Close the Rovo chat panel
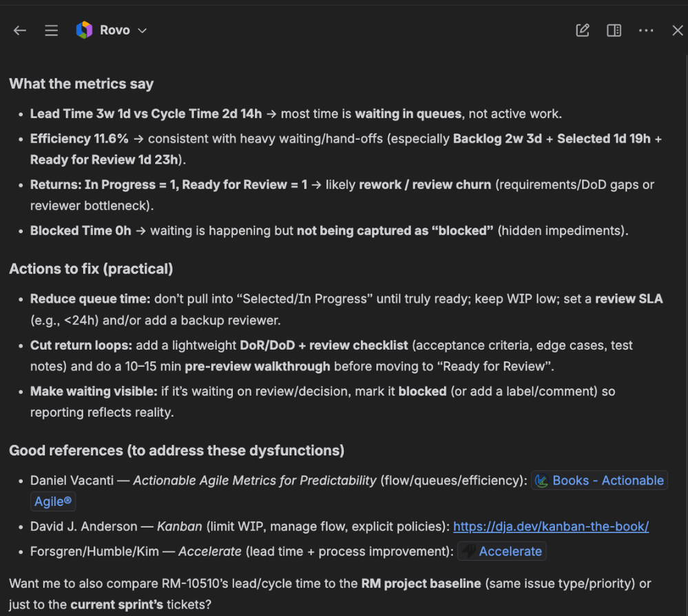The width and height of the screenshot is (688, 616). pos(677,30)
